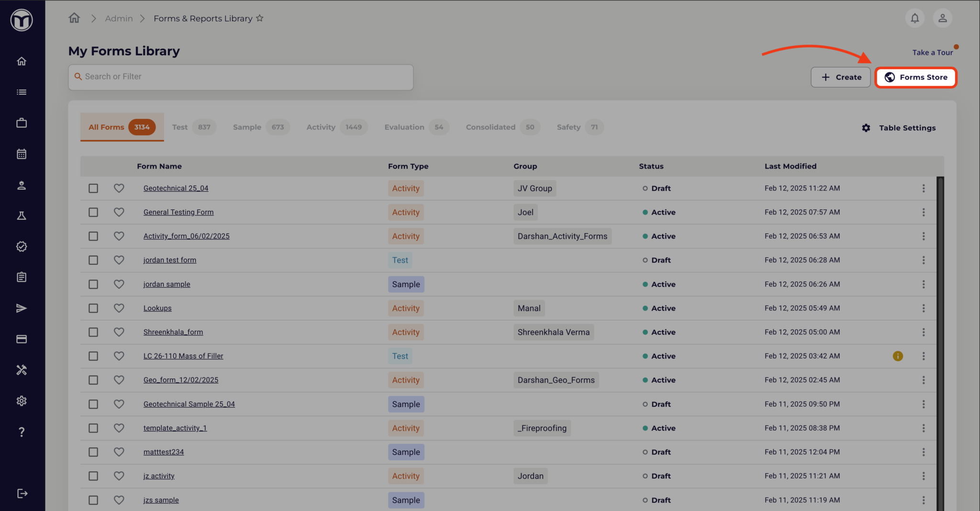Open the calendar icon in sidebar
The image size is (980, 511).
(22, 154)
